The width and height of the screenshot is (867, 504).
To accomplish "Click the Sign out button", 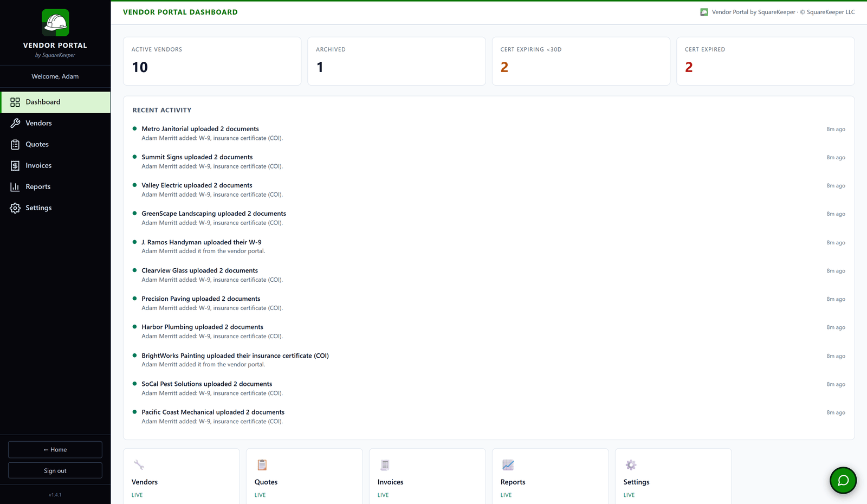I will click(x=55, y=470).
